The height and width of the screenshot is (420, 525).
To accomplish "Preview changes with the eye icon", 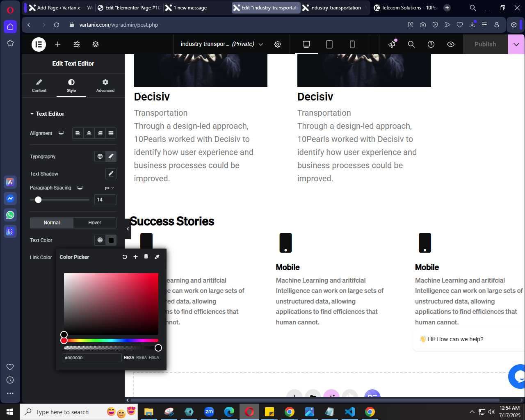I will click(451, 44).
